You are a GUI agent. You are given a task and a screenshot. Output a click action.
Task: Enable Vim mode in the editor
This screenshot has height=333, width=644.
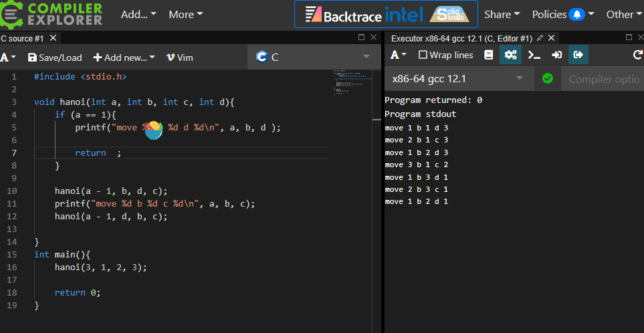click(x=179, y=58)
